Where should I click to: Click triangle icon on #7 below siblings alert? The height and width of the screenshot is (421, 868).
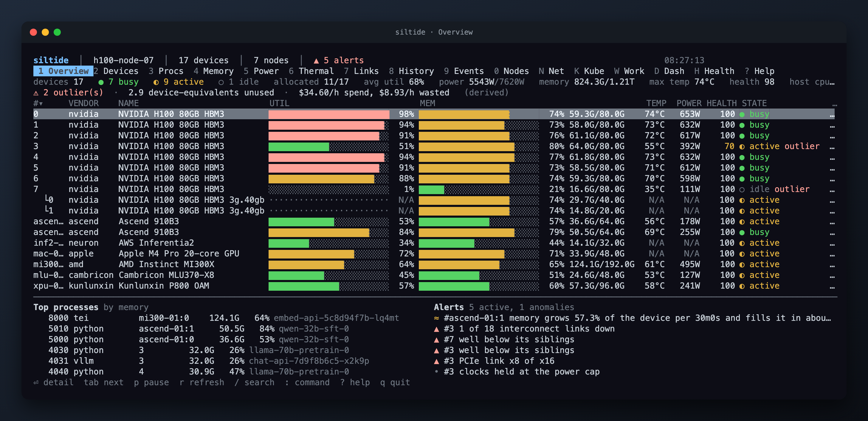coord(437,340)
